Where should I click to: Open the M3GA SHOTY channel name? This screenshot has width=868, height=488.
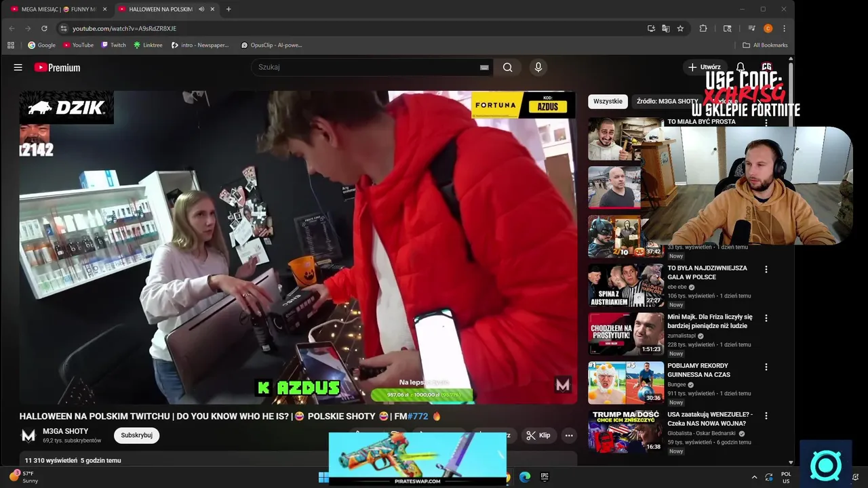(66, 431)
